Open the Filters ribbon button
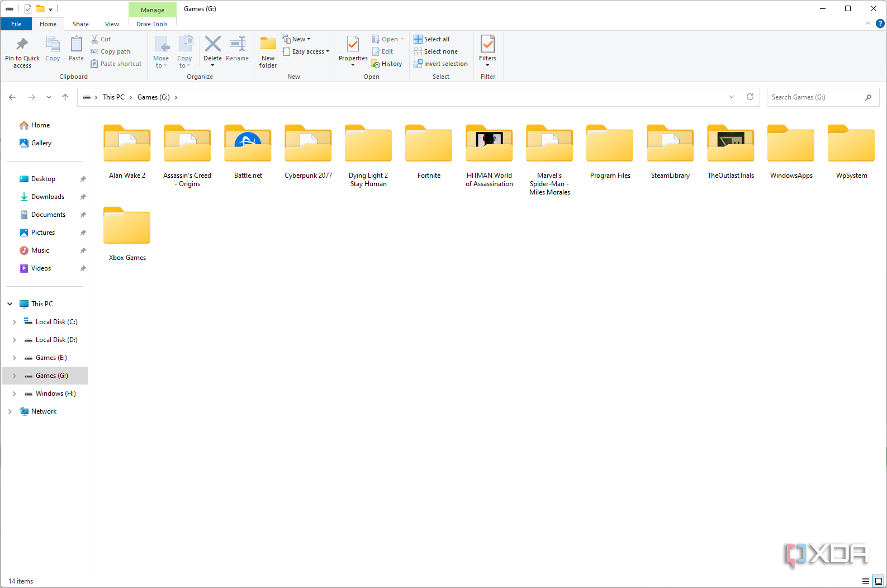 coord(487,51)
